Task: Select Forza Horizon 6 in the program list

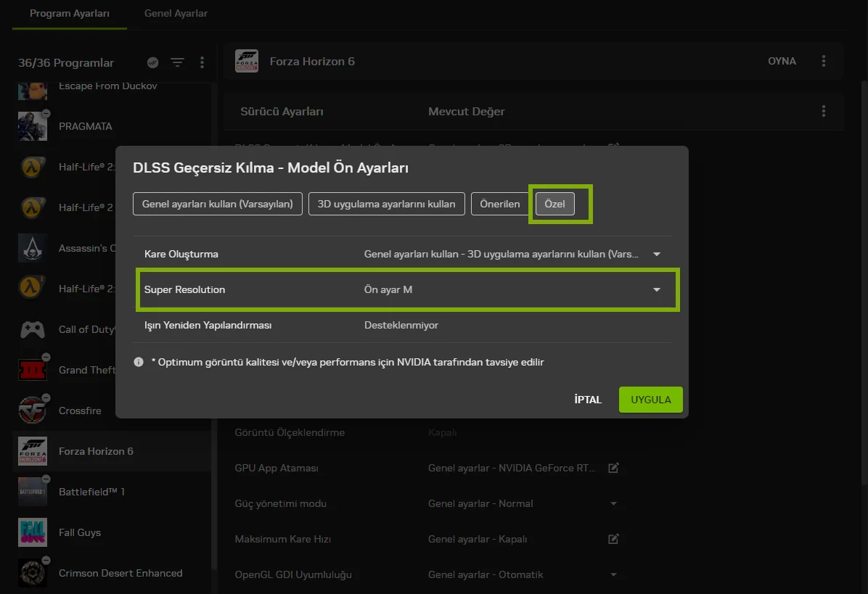Action: point(112,451)
